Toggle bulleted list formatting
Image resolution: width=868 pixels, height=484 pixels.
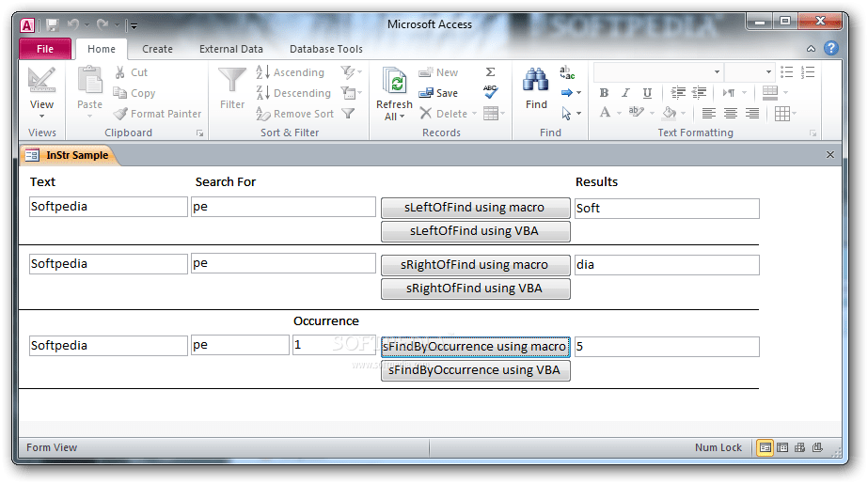click(x=786, y=72)
